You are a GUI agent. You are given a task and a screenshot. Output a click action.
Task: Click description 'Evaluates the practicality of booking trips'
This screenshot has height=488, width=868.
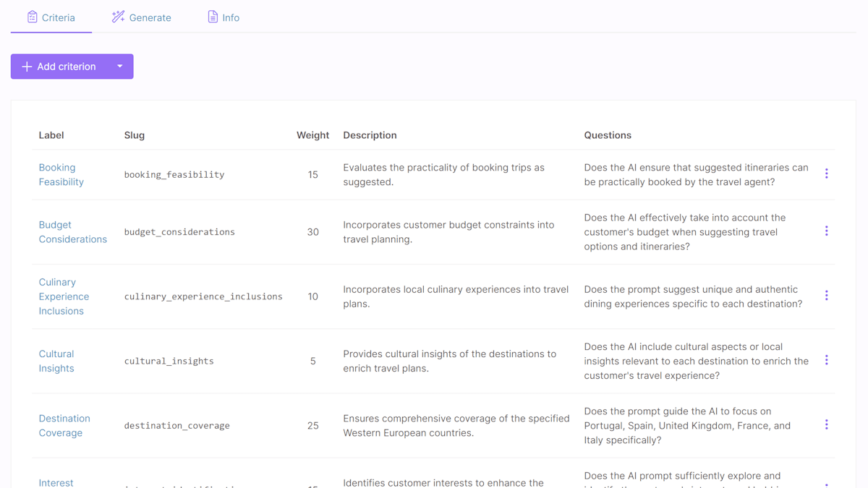click(x=444, y=174)
